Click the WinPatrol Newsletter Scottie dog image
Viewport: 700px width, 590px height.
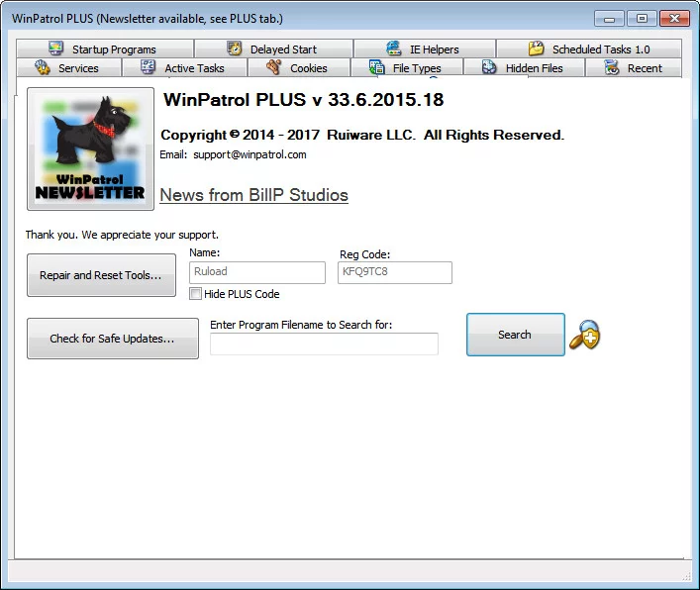click(x=90, y=149)
